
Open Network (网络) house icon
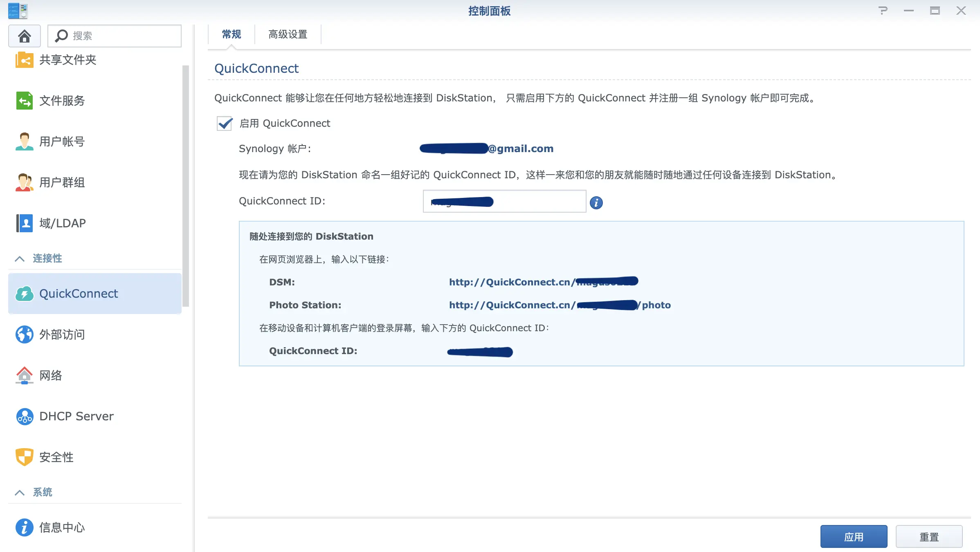click(x=24, y=375)
